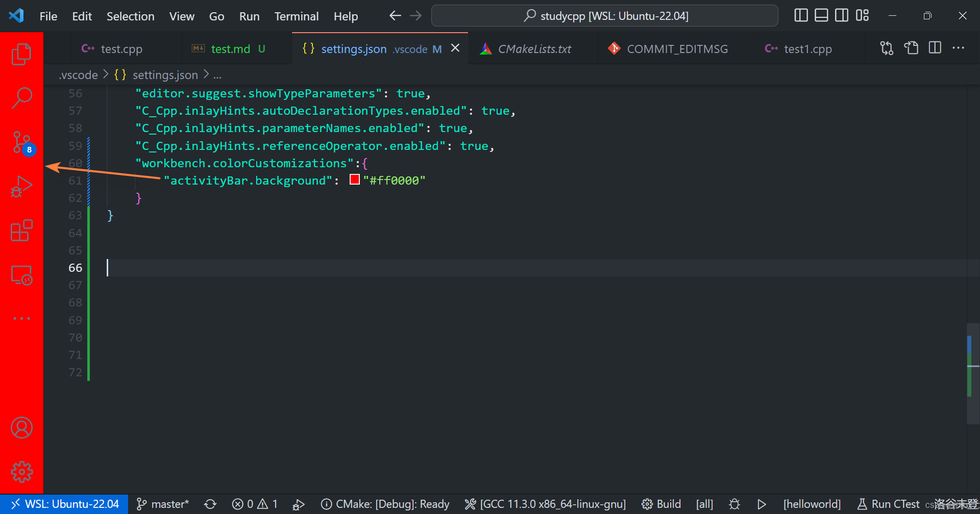This screenshot has height=514, width=980.
Task: Synchronize changes from status bar
Action: point(210,504)
